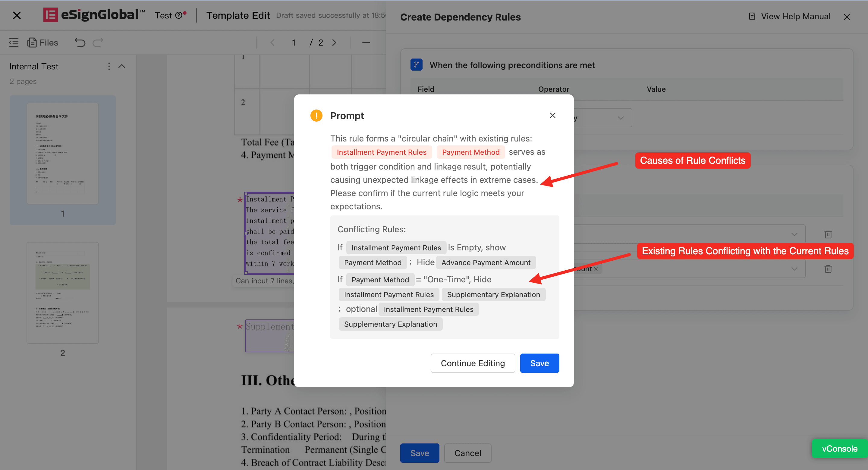Click the Installment Payment Rules tag after If
This screenshot has width=868, height=470.
click(396, 247)
